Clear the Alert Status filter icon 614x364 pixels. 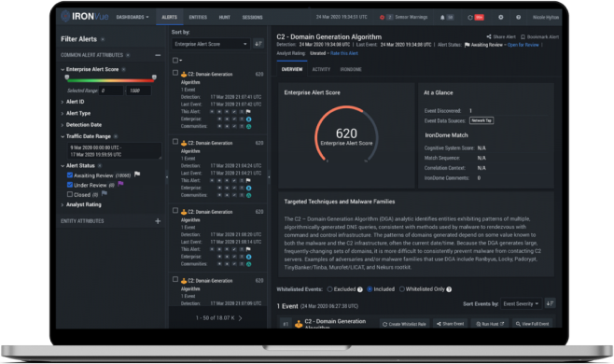coord(100,166)
